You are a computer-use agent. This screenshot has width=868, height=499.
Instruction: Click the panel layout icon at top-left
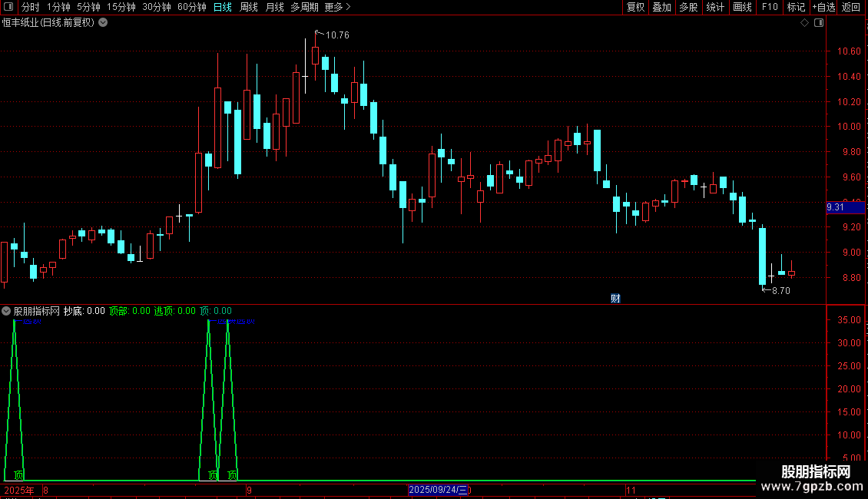click(8, 7)
